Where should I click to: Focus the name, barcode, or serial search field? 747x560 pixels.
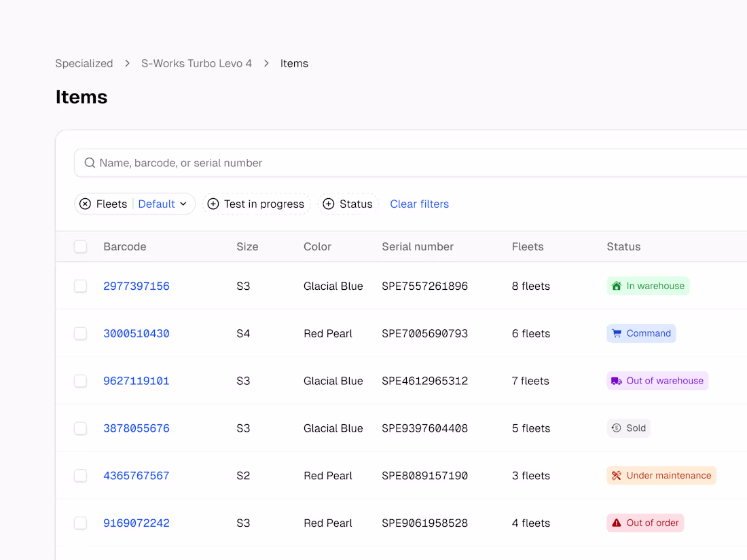[x=407, y=163]
